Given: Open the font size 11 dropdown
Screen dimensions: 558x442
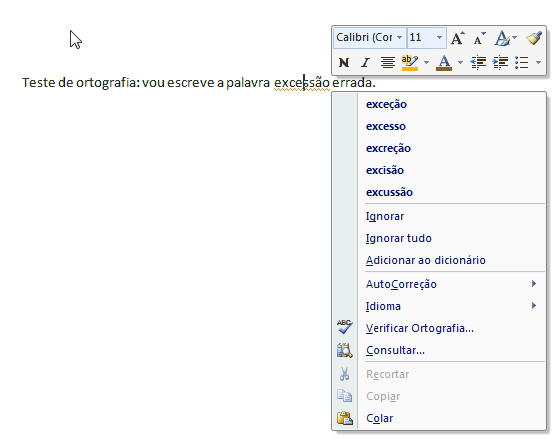Looking at the screenshot, I should pyautogui.click(x=439, y=37).
